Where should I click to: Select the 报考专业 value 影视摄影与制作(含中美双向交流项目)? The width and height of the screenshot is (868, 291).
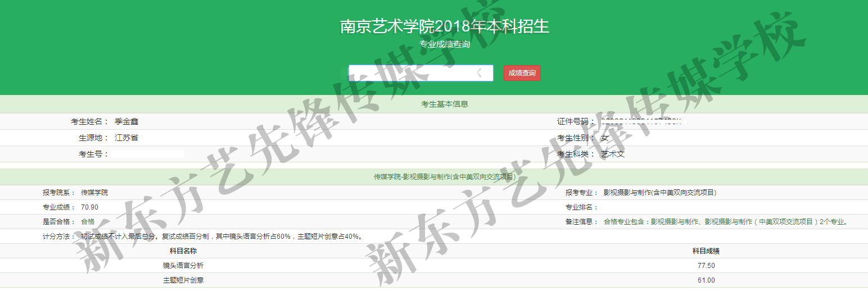pyautogui.click(x=660, y=192)
